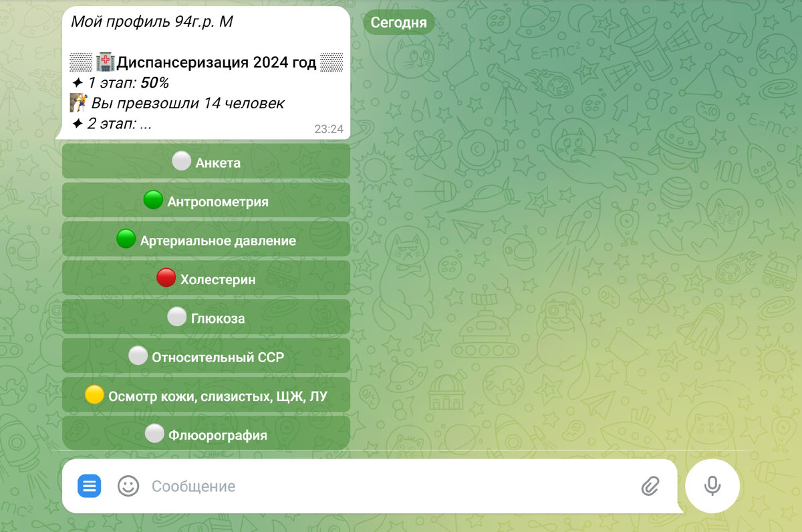Select the Глюкоза option
Image resolution: width=802 pixels, height=532 pixels.
[x=206, y=317]
